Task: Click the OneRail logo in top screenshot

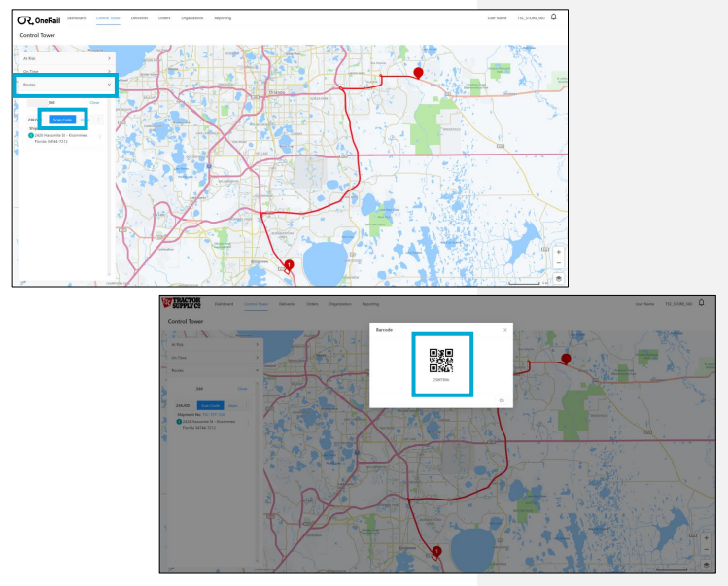Action: tap(39, 20)
